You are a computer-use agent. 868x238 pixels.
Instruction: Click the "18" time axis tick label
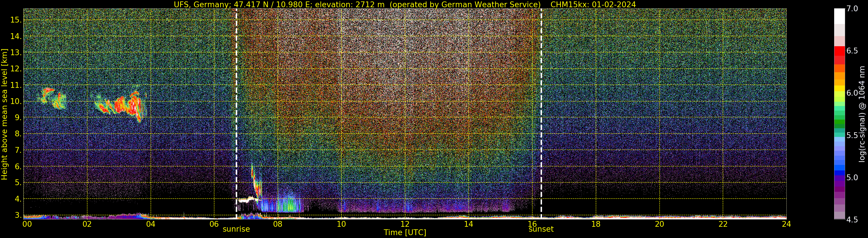(596, 224)
